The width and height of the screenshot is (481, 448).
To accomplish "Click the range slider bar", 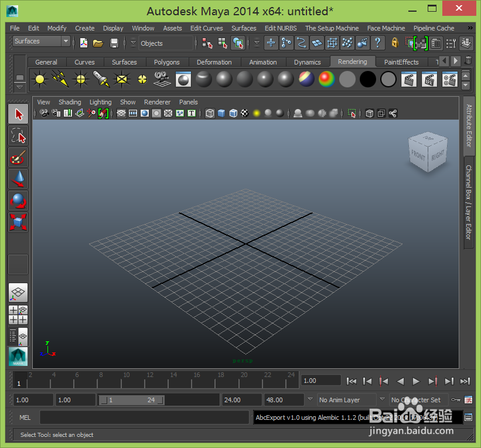I will (131, 400).
